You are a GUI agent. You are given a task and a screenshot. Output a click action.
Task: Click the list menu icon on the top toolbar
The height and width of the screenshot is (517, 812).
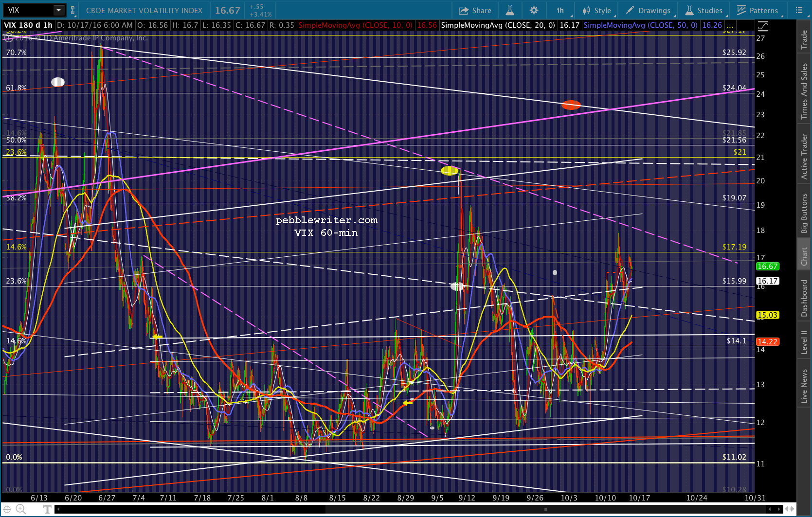(799, 10)
